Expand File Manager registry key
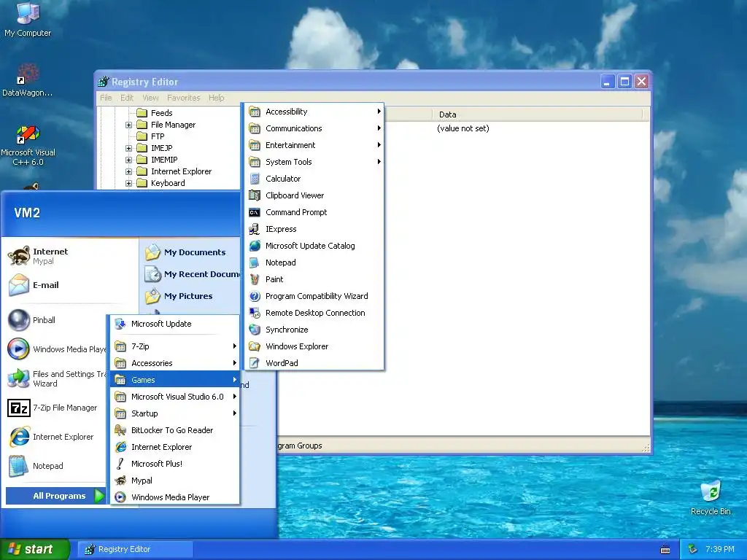 point(128,125)
